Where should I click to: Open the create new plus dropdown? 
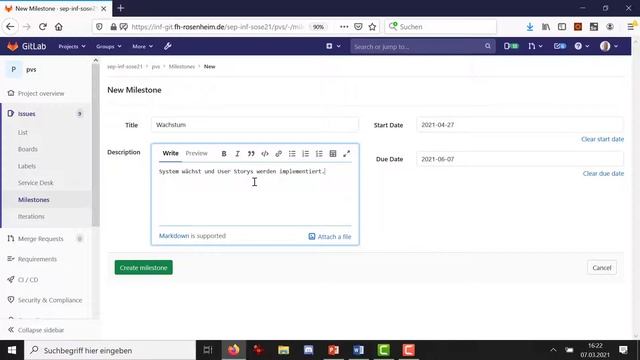pos(333,46)
